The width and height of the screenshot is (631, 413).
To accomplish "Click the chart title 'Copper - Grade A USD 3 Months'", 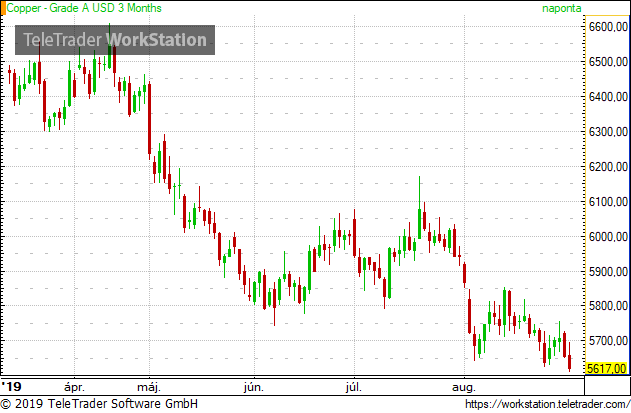I will point(84,8).
